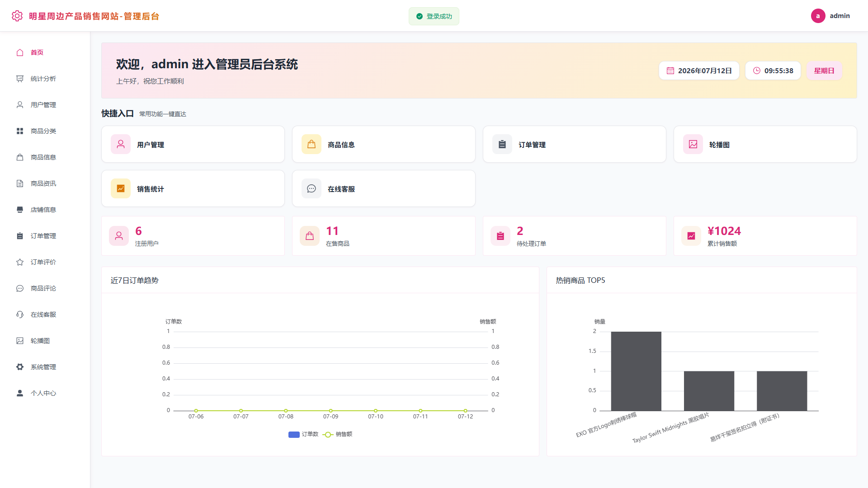Viewport: 868px width, 488px height.
Task: Click the 商品信息 shopping bag card icon
Action: tap(311, 144)
